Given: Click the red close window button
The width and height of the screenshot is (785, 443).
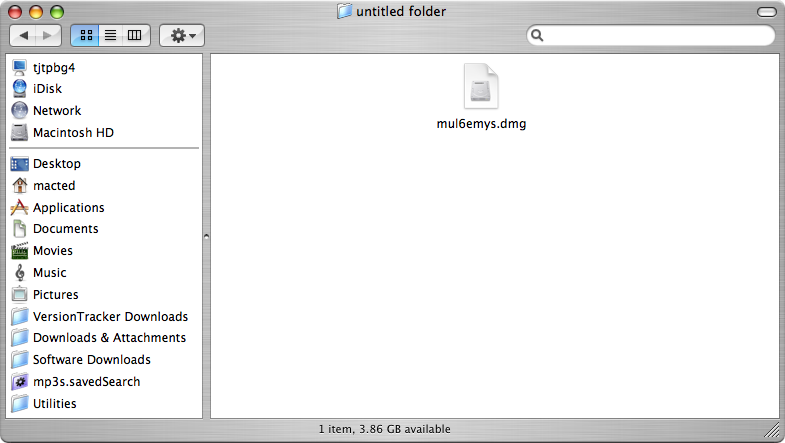Looking at the screenshot, I should click(15, 12).
